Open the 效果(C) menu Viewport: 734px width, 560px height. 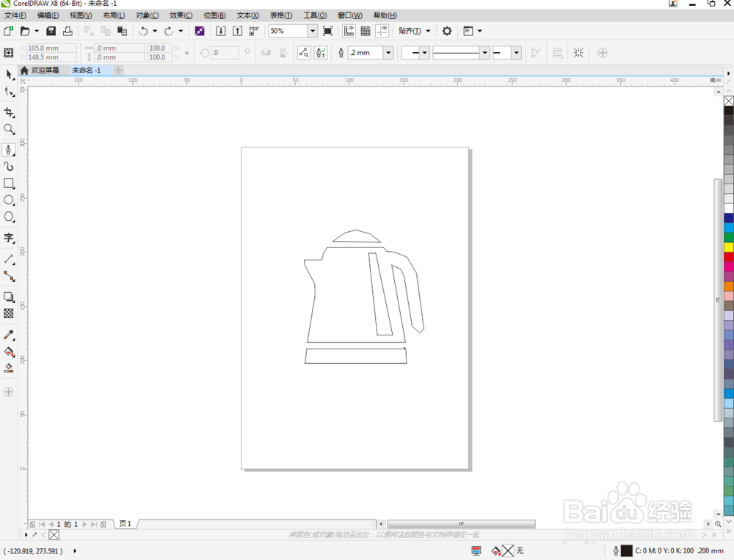pyautogui.click(x=181, y=15)
